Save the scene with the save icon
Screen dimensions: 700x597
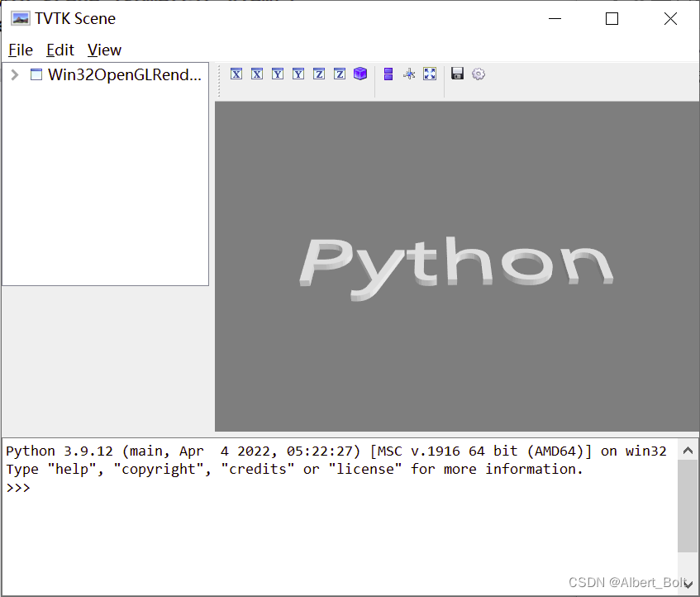point(457,74)
